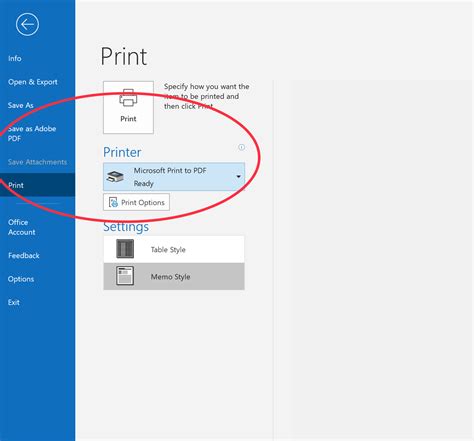
Task: Click the Memo Style layout icon
Action: 125,276
